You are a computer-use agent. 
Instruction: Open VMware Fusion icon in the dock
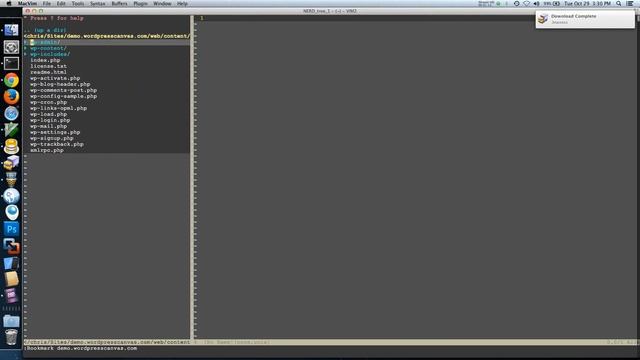pyautogui.click(x=11, y=246)
